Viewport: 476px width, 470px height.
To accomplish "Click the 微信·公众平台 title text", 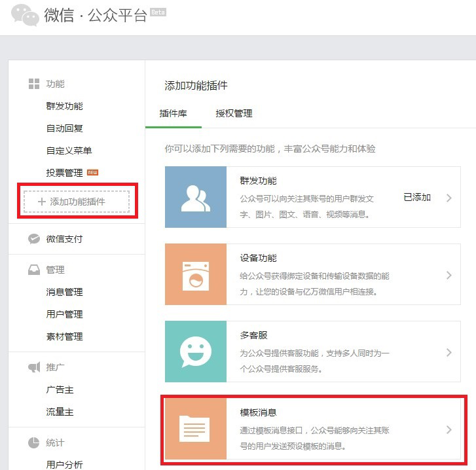I will (x=96, y=15).
